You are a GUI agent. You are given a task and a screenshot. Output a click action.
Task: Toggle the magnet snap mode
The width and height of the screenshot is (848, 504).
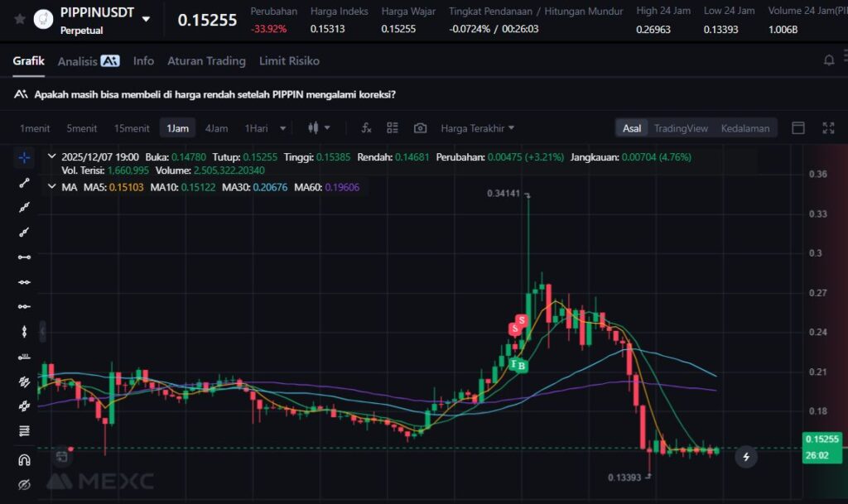coord(25,459)
